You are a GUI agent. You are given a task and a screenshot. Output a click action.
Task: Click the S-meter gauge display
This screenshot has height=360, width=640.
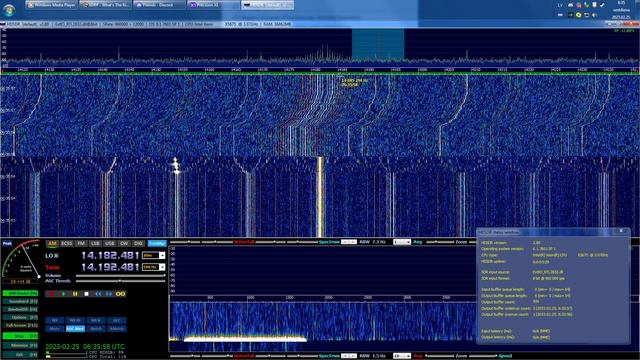21,260
